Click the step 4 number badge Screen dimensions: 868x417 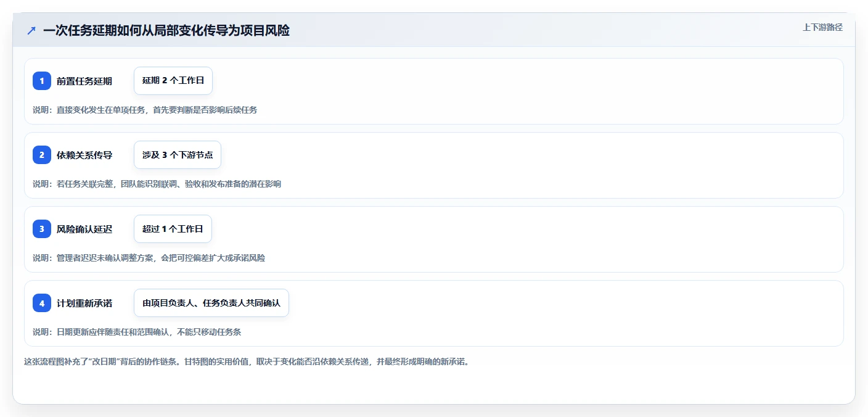pyautogui.click(x=42, y=303)
